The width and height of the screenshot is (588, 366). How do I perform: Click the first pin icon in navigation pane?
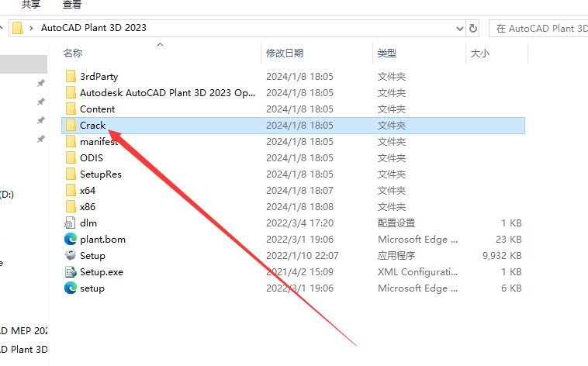coord(41,83)
